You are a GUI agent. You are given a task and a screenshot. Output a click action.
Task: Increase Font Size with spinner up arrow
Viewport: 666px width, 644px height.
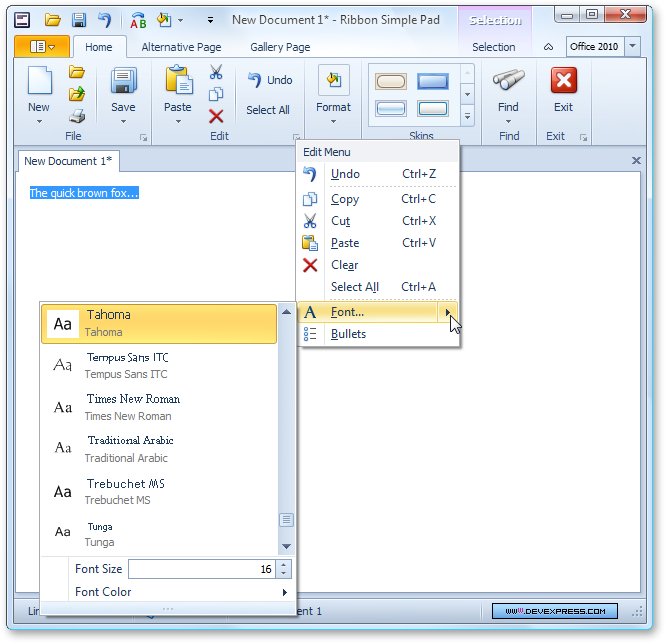tap(283, 565)
